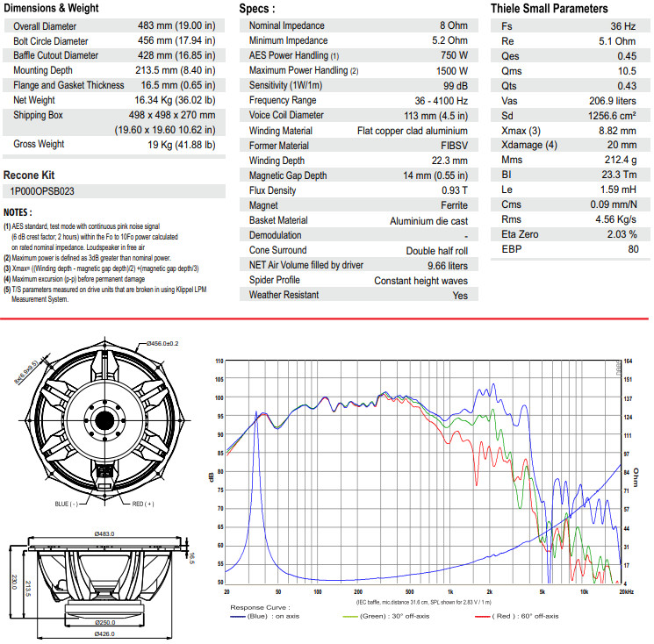This screenshot has height=644, width=654.
Task: Click Mms value 212.4 g
Action: [x=621, y=160]
